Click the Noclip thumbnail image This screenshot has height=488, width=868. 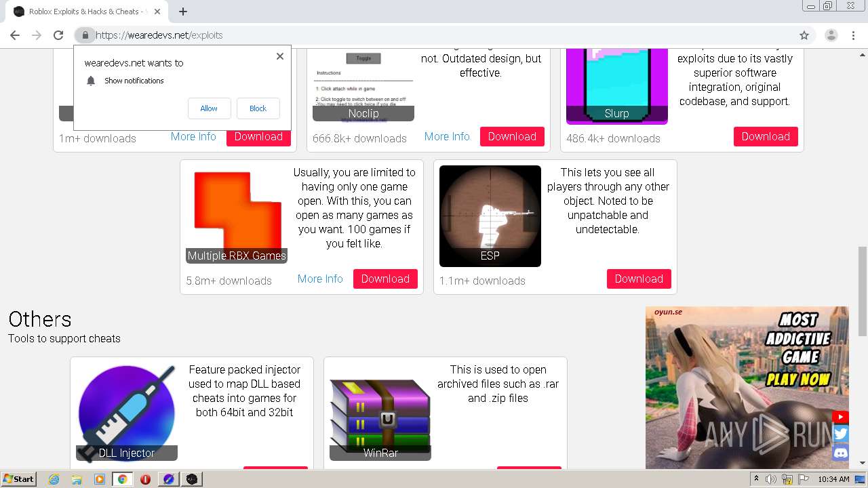(x=363, y=85)
